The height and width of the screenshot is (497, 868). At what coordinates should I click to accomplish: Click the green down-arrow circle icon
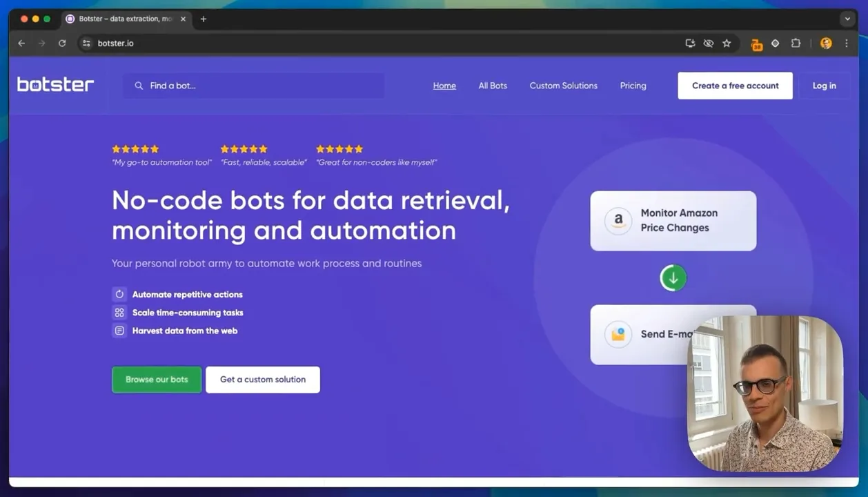click(x=673, y=278)
